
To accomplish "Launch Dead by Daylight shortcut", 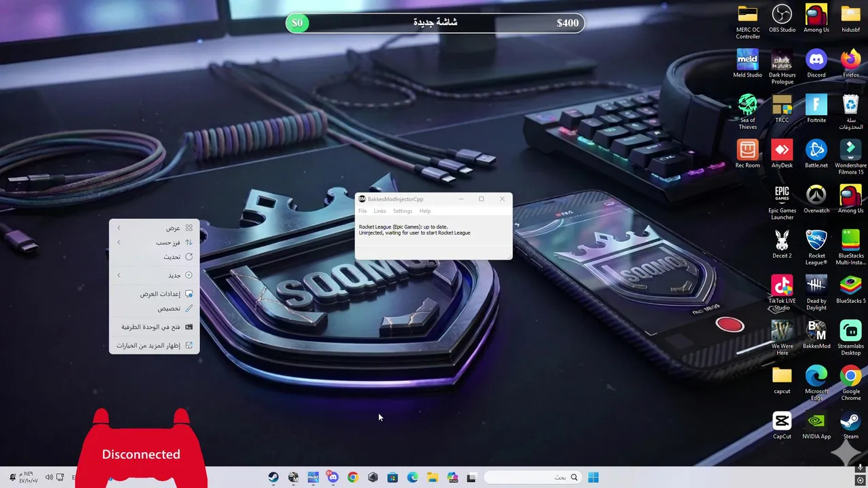I will 816,293.
